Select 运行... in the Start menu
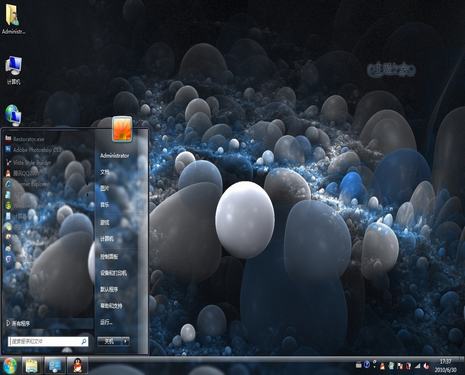 click(106, 322)
